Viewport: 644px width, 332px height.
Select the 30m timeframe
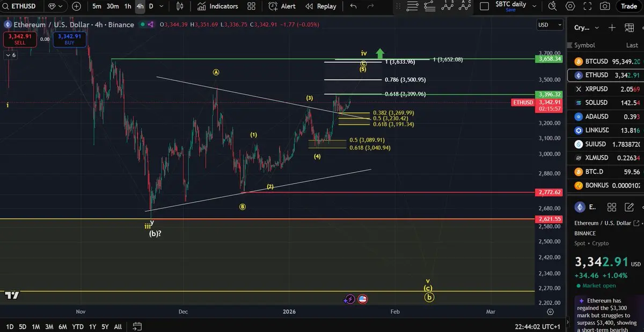coord(112,6)
